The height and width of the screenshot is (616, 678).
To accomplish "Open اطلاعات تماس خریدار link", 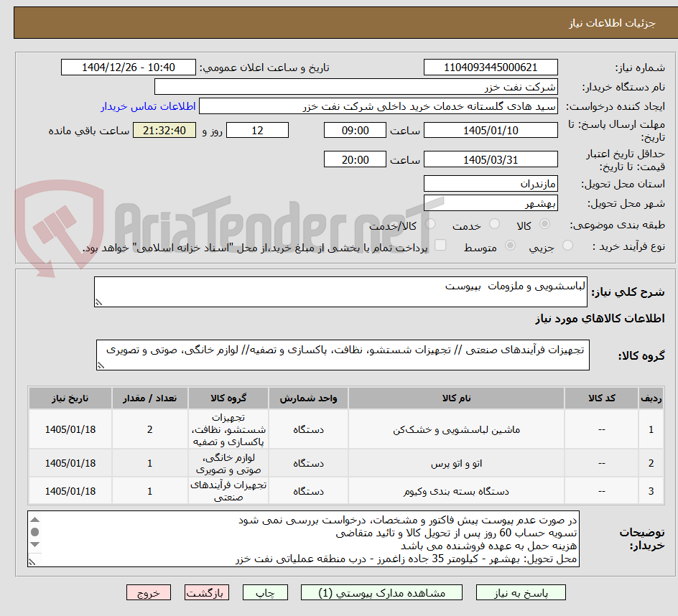I will pyautogui.click(x=148, y=106).
